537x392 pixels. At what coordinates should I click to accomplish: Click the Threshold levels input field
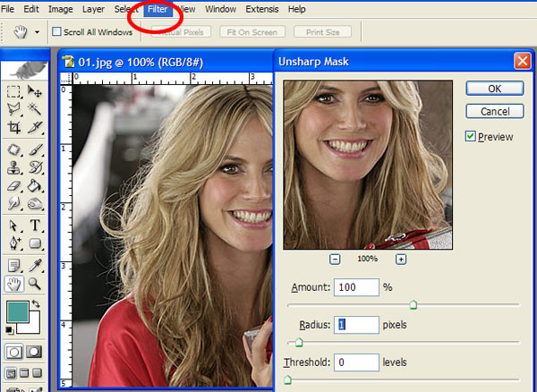tap(355, 362)
